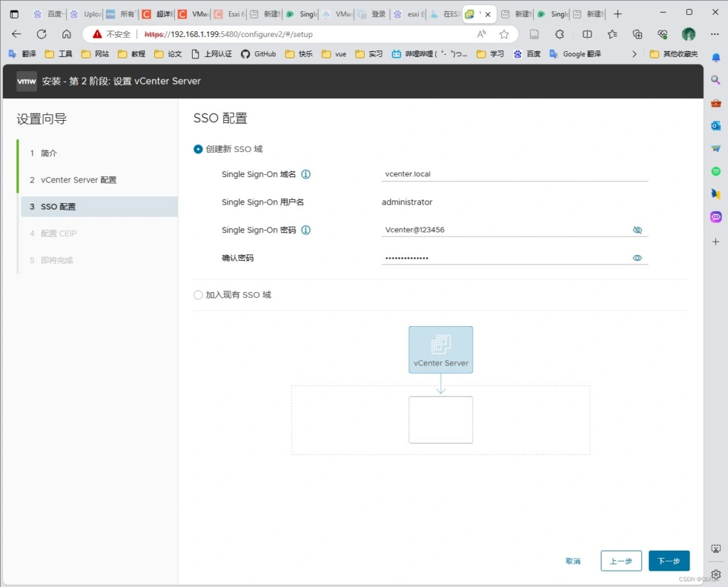728x587 pixels.
Task: Open the user profile avatar
Action: 688,34
